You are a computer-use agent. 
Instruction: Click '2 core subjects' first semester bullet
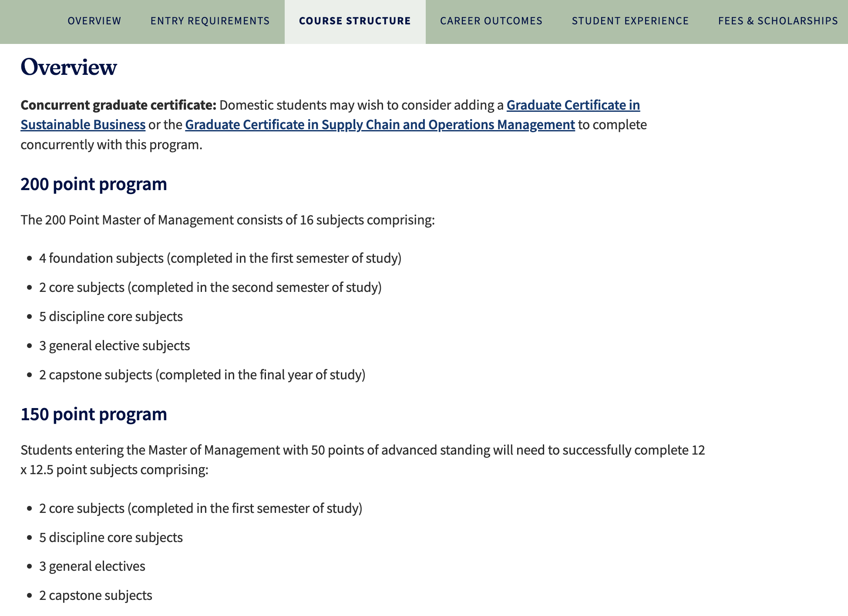[x=201, y=509]
